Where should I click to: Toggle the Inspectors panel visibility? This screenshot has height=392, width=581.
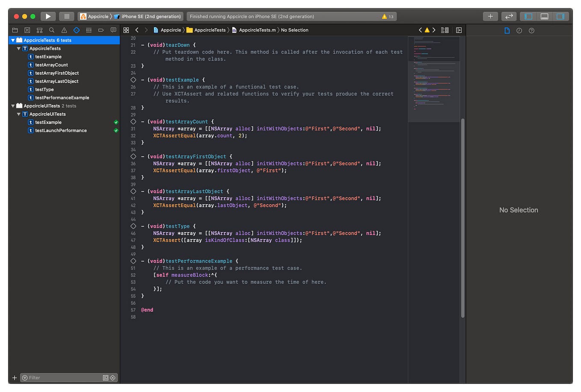point(560,16)
